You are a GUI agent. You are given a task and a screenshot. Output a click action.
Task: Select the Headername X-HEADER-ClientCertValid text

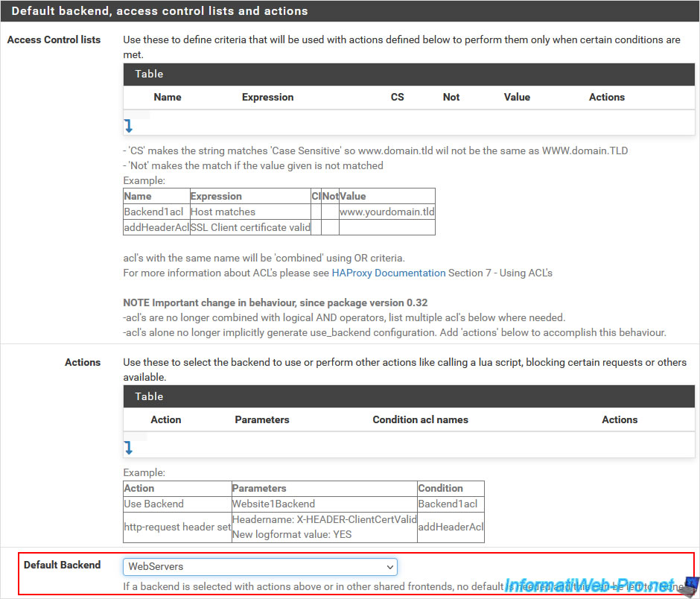tap(325, 519)
